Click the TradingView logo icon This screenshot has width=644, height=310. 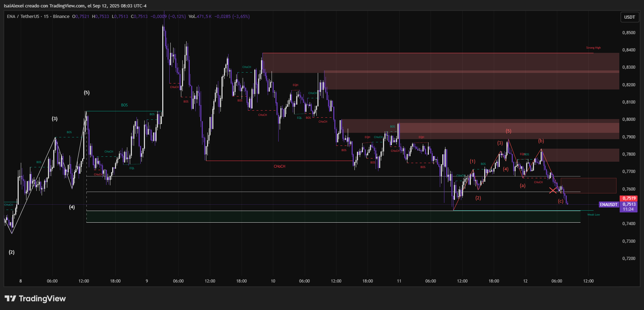coord(10,299)
